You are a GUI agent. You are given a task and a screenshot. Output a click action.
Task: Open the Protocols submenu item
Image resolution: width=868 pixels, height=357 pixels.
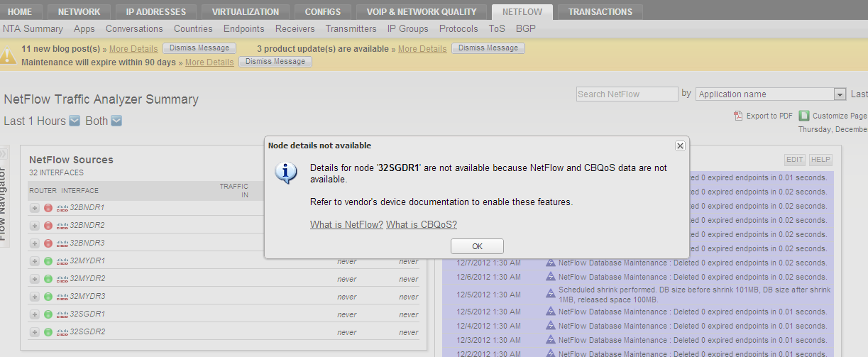pos(458,29)
